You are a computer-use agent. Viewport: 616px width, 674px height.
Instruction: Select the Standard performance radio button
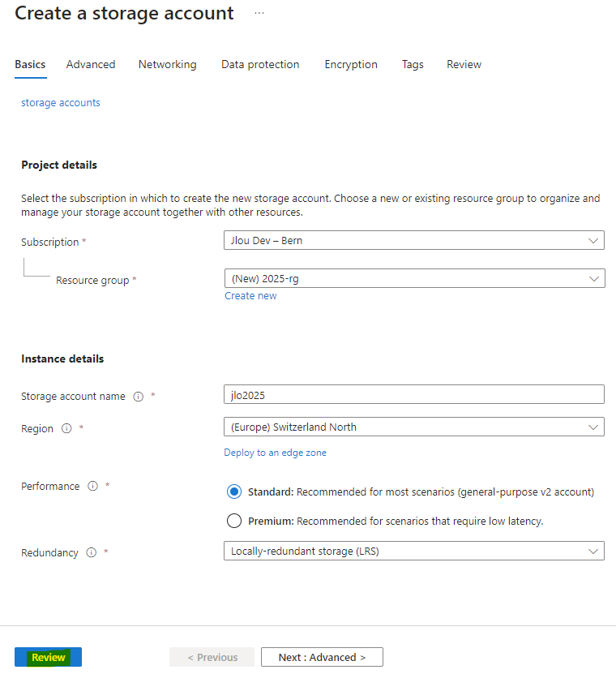[234, 492]
